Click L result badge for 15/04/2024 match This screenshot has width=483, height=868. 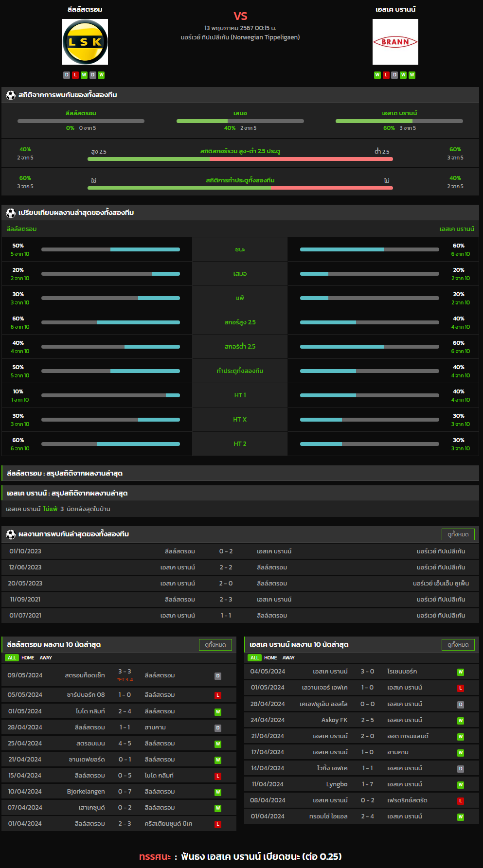click(218, 776)
